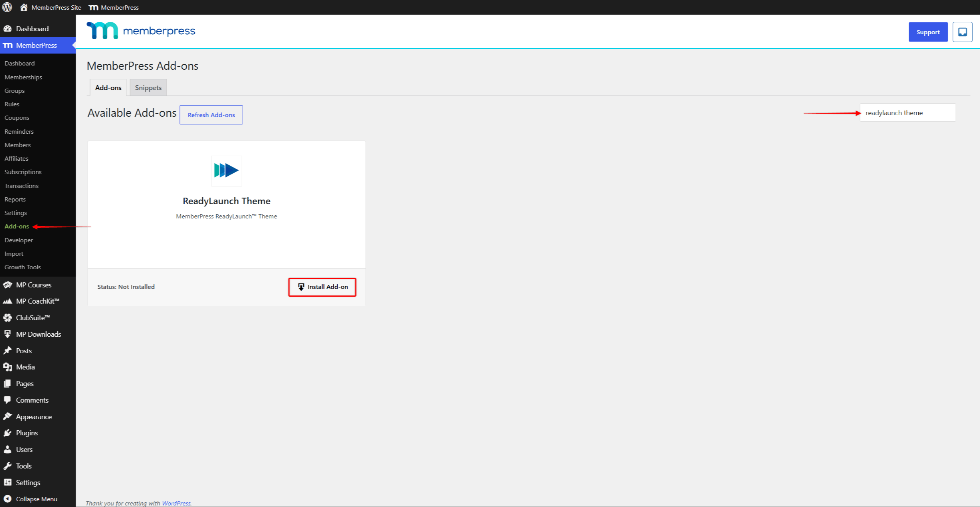Screen dimensions: 980x507
Task: Click the Dashboard gauge icon in the sidebar
Action: pos(7,29)
